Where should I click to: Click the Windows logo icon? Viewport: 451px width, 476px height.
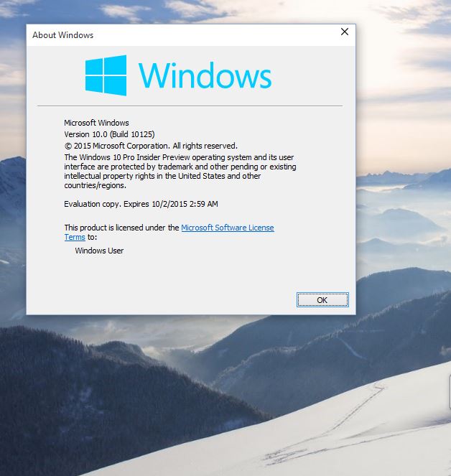pos(106,75)
